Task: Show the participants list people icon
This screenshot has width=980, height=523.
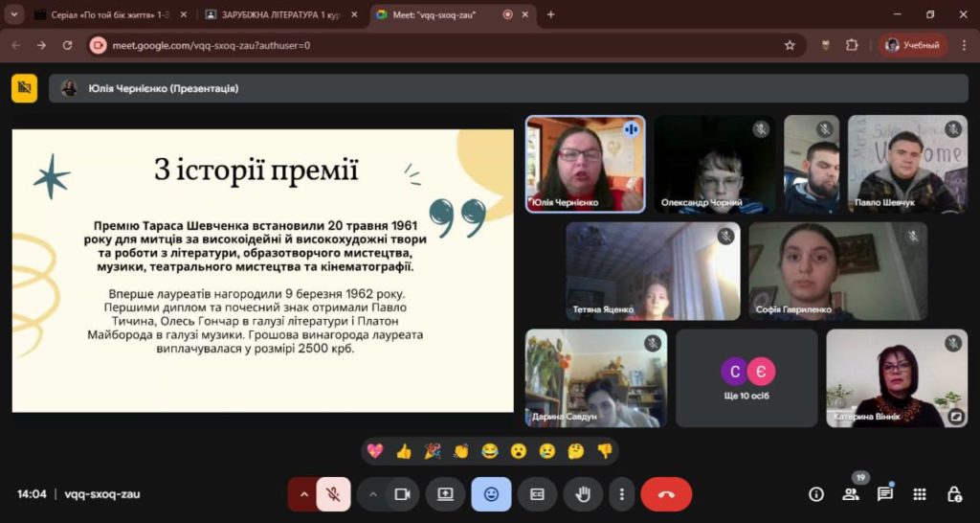Action: pos(850,494)
